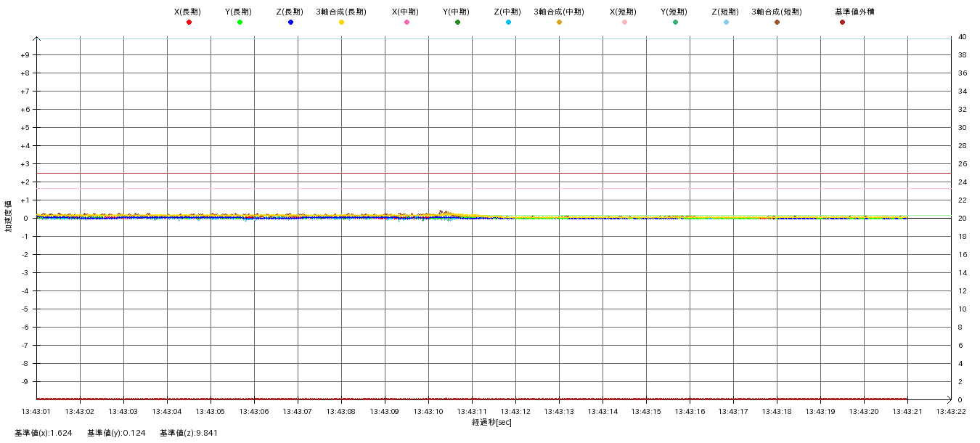980x443 pixels.
Task: Toggle the Y(短期) series legend label
Action: point(674,12)
